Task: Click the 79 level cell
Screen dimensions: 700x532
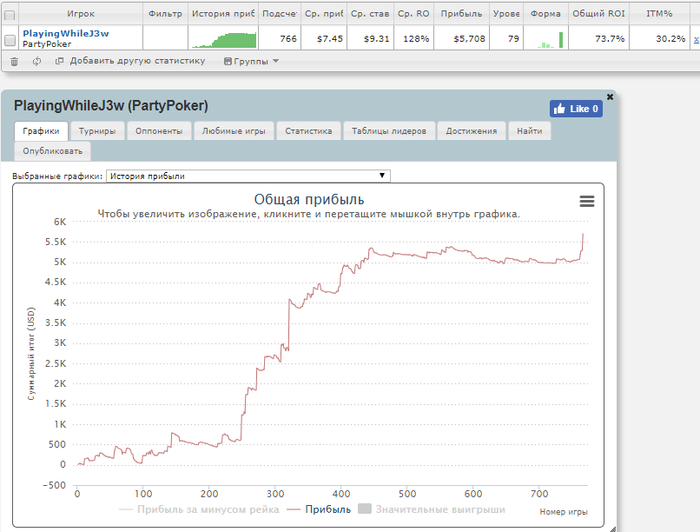Action: tap(506, 38)
